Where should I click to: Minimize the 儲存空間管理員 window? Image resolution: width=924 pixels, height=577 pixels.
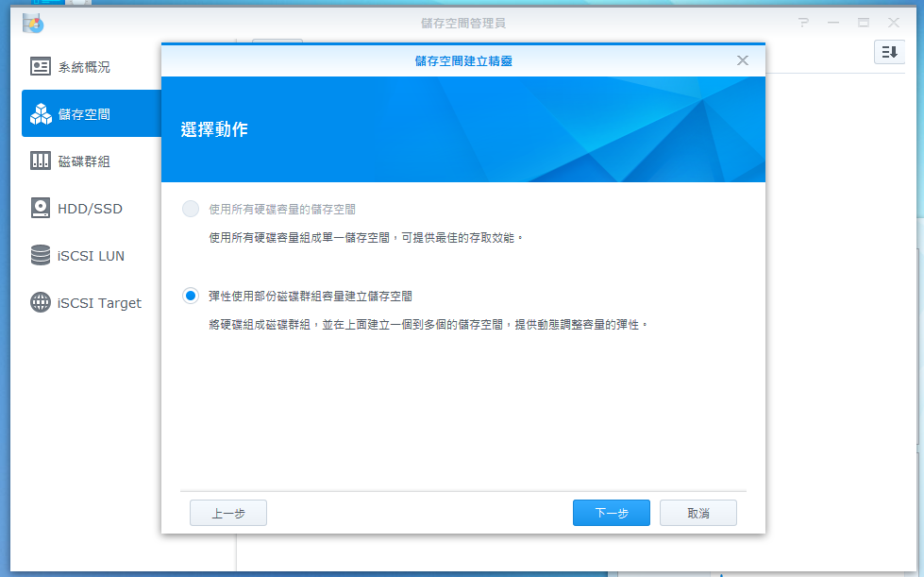(x=833, y=23)
